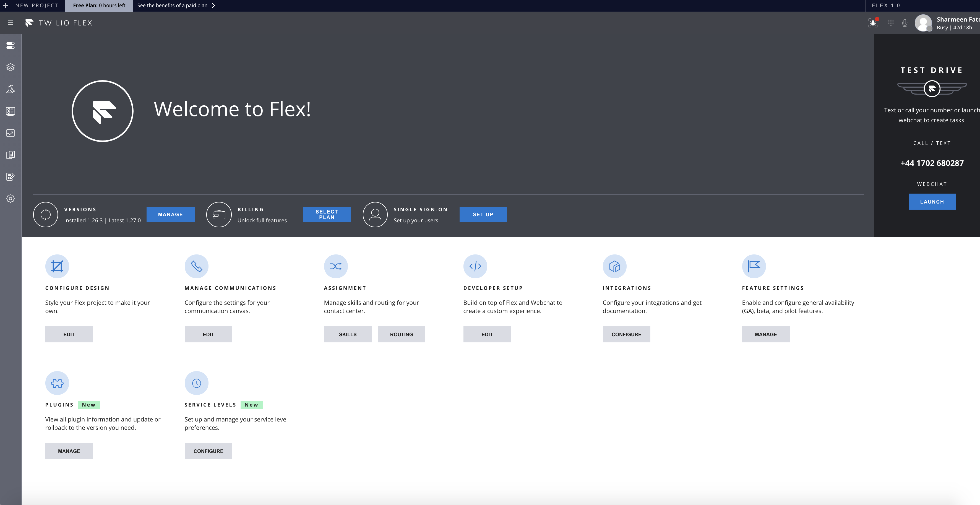Open the Analyze reports sidebar icon

tap(11, 155)
